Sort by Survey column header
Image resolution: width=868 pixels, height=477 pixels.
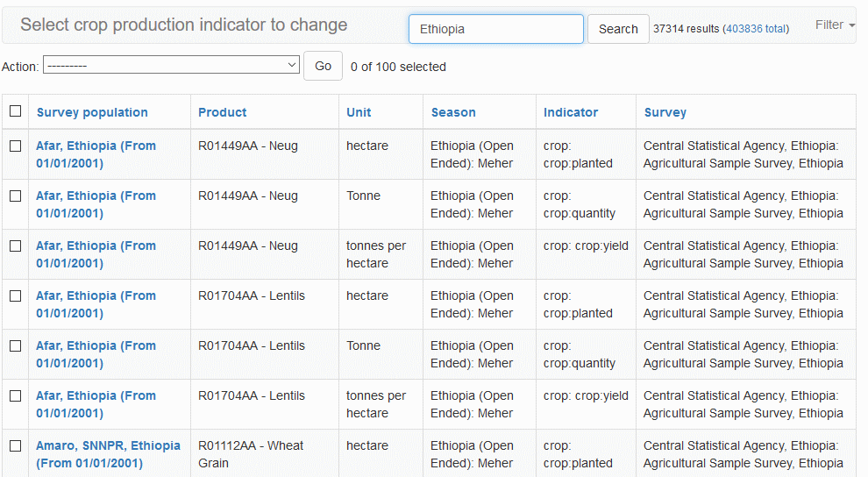click(665, 112)
